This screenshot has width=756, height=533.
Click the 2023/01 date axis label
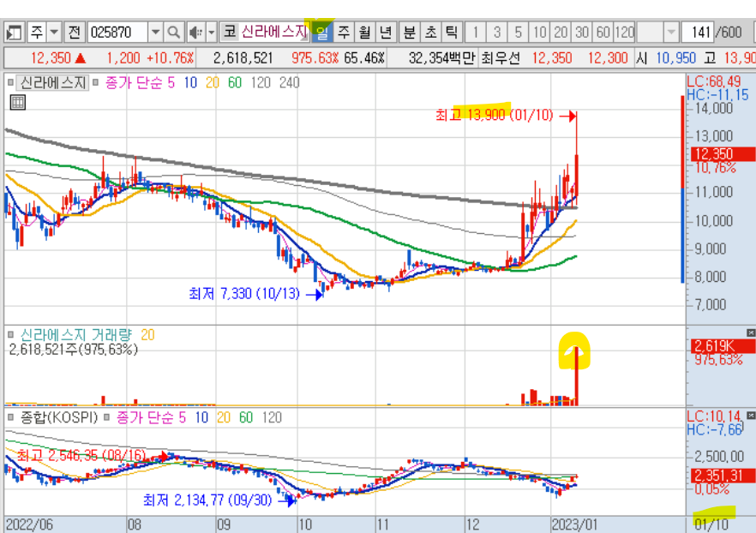[x=573, y=524]
